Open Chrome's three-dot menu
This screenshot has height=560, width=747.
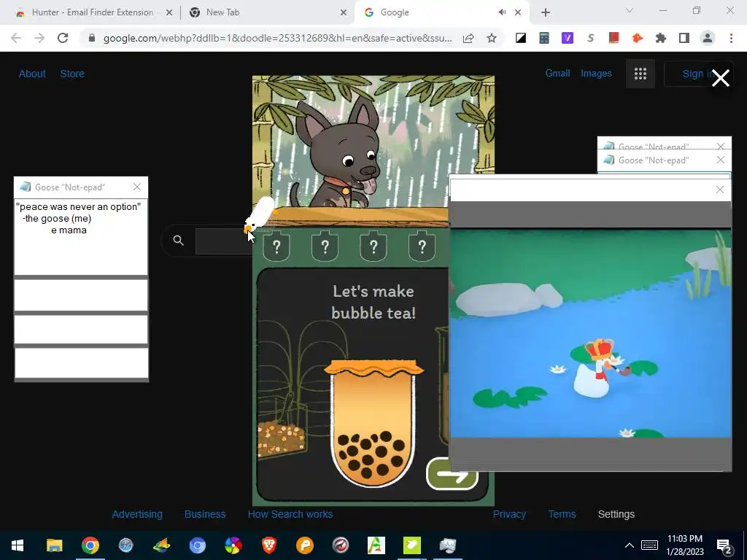(731, 38)
